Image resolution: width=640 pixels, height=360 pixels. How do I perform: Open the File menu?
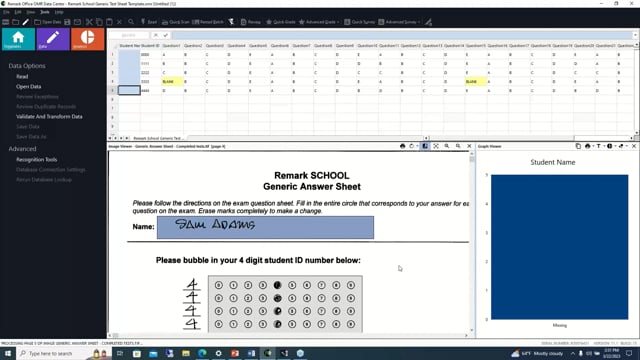pyautogui.click(x=7, y=12)
